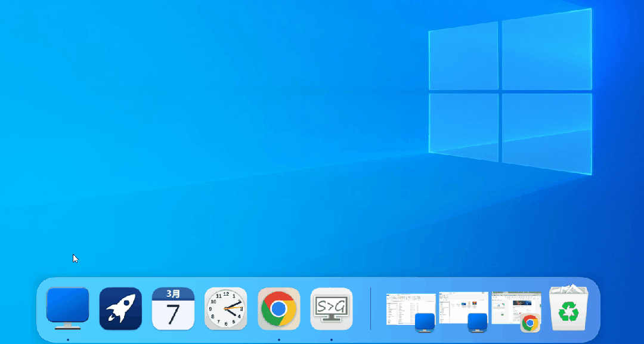This screenshot has height=344, width=644.
Task: Click the running dot under ScreenToGif icon
Action: (x=332, y=340)
